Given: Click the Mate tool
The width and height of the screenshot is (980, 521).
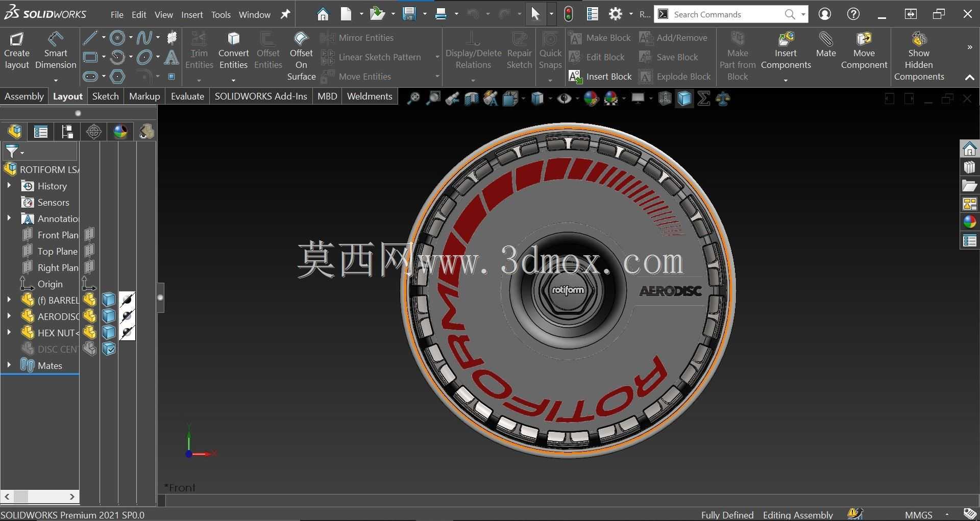Looking at the screenshot, I should pyautogui.click(x=826, y=45).
